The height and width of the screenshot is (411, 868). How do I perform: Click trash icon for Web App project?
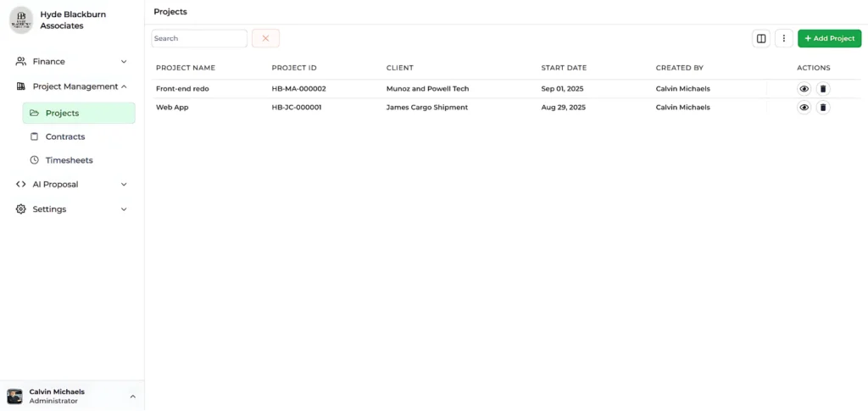[x=822, y=108]
